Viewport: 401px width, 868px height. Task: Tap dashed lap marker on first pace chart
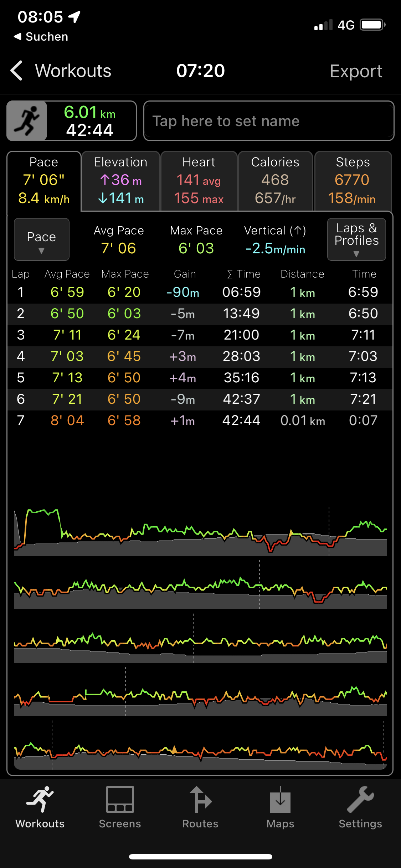[329, 531]
